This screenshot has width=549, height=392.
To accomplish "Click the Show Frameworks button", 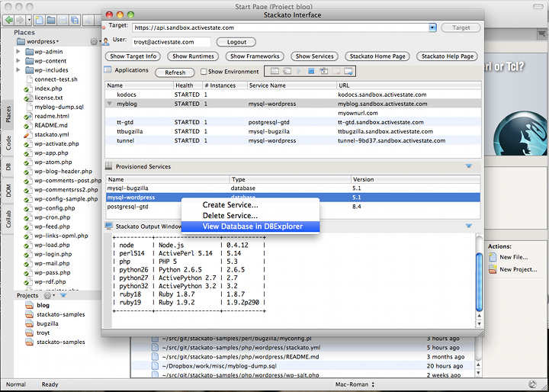I will (255, 56).
